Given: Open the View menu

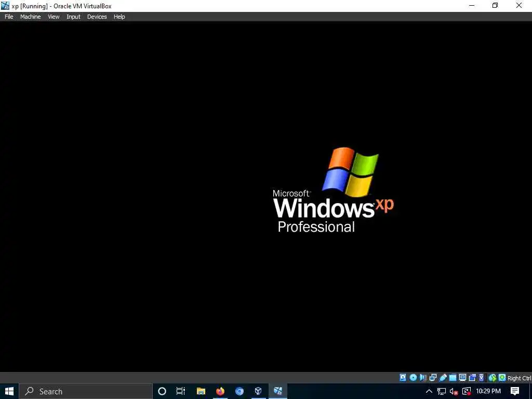Looking at the screenshot, I should (x=54, y=17).
